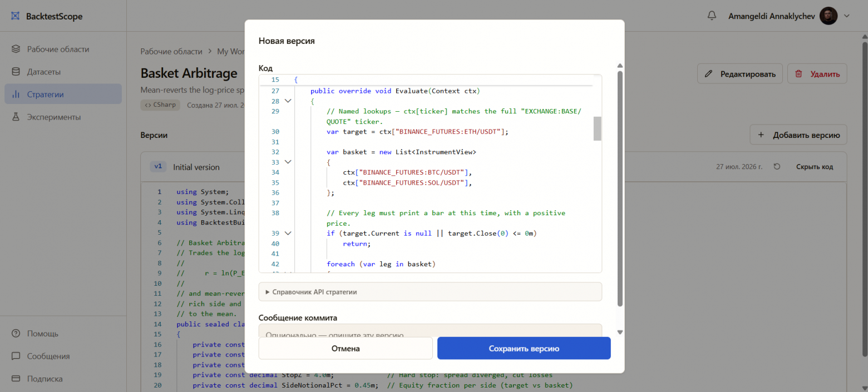Collapse the code fold at line 33

pos(288,162)
